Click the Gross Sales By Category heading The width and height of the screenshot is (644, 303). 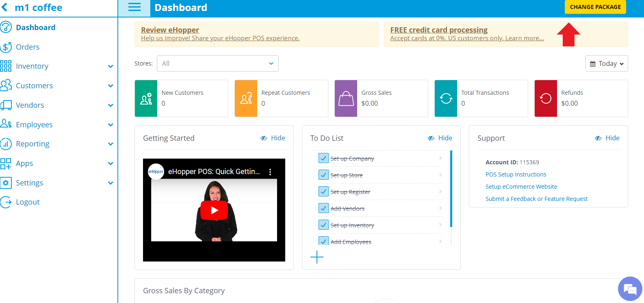(184, 290)
